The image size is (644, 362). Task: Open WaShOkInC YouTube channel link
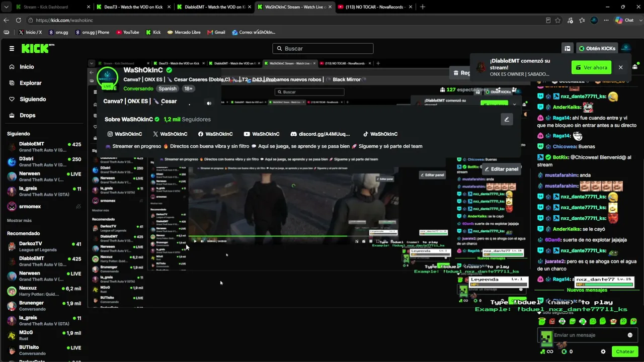tap(262, 134)
